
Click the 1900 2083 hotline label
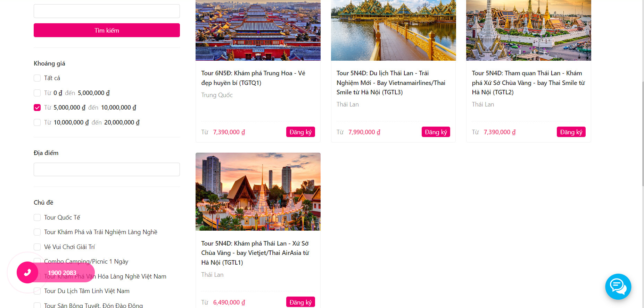tap(62, 273)
